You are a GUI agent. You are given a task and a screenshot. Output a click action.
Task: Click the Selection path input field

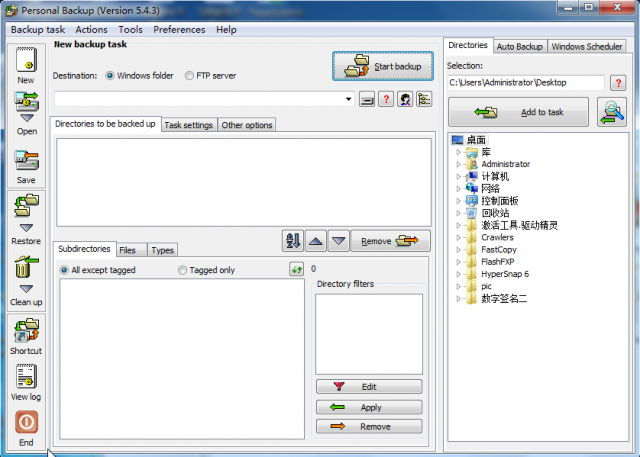(525, 82)
